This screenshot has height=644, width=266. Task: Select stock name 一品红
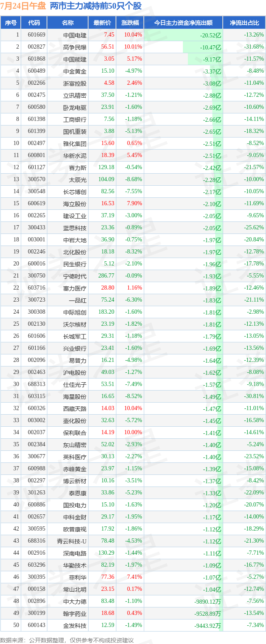[78, 300]
